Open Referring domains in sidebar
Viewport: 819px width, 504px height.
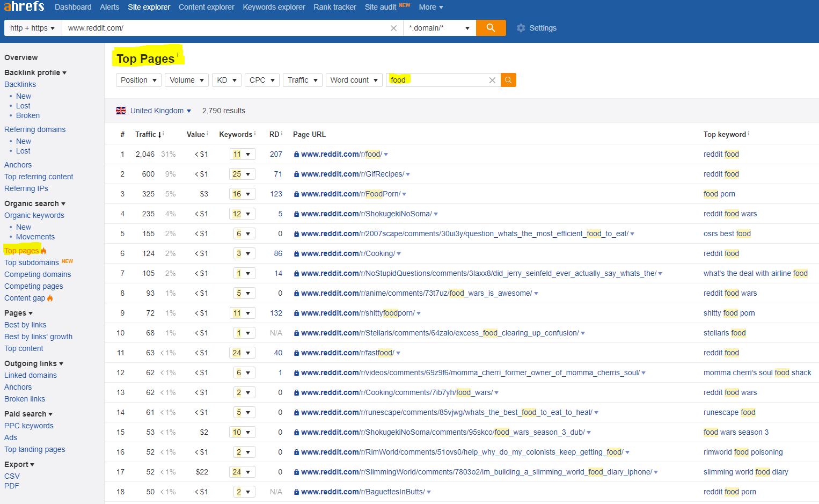[35, 129]
